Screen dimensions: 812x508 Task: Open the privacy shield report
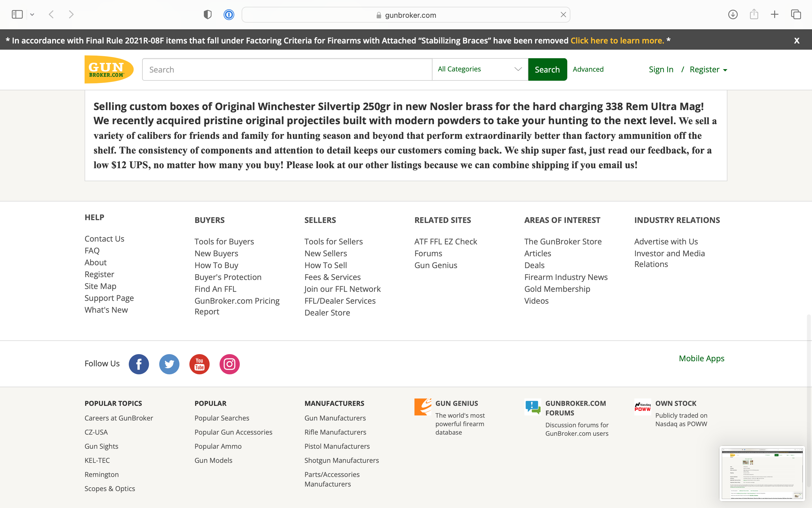208,14
